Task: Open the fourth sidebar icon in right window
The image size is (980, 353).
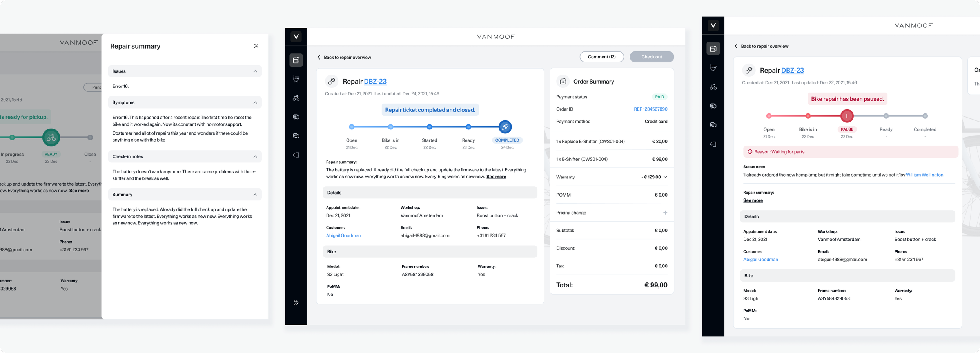Action: point(713,106)
